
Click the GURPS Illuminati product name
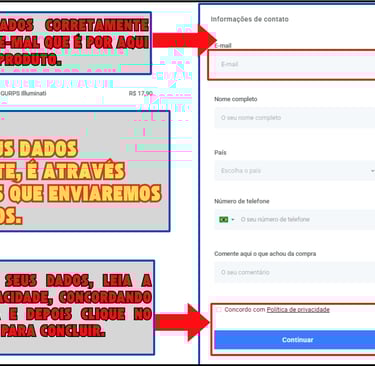pos(23,93)
